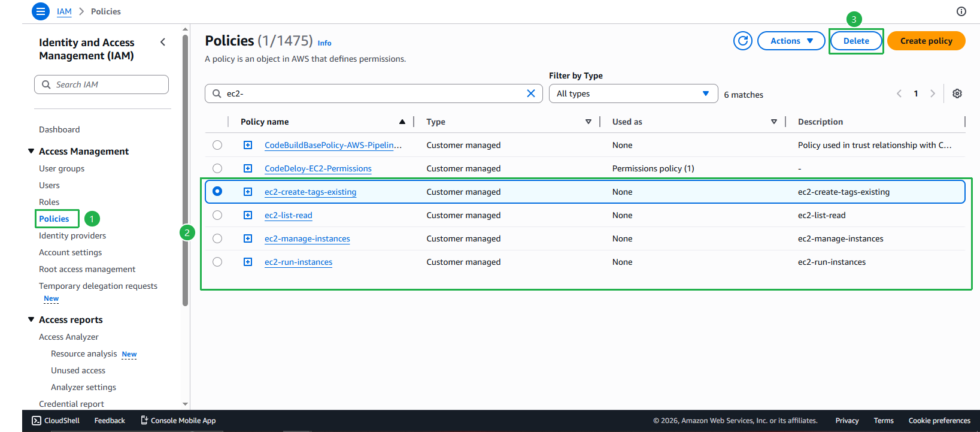Screen dimensions: 980x432
Task: Open Dashboard in the sidebar
Action: click(x=59, y=129)
